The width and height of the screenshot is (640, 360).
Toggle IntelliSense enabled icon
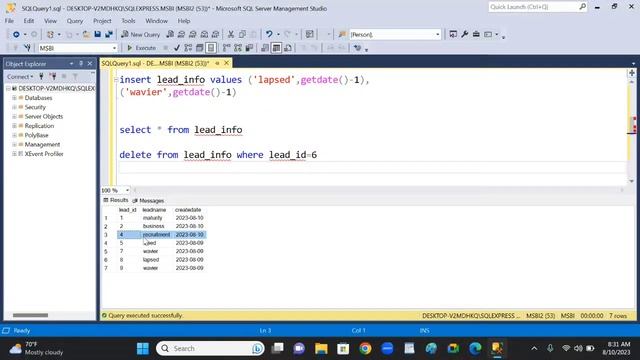pos(211,48)
